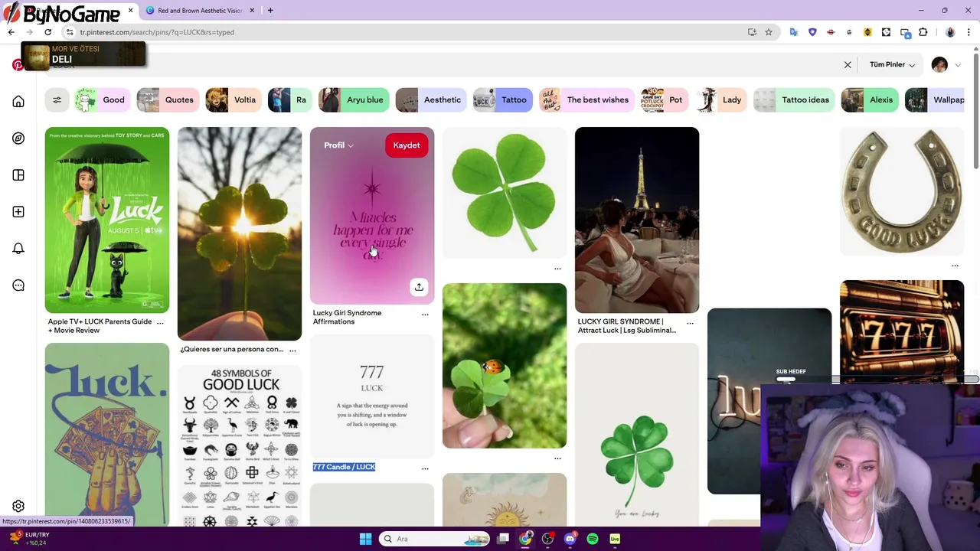Select the Tattoo ideas filter chip

click(x=793, y=100)
